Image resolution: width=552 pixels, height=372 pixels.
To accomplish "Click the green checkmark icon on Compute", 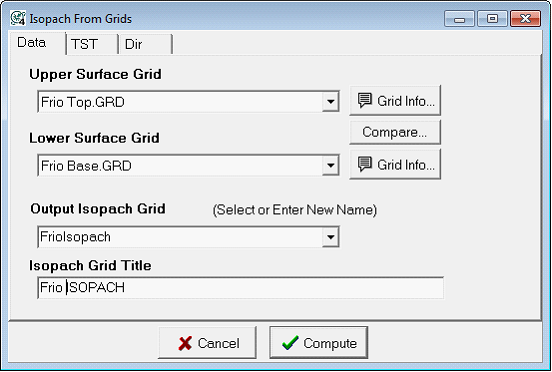I will coord(290,343).
